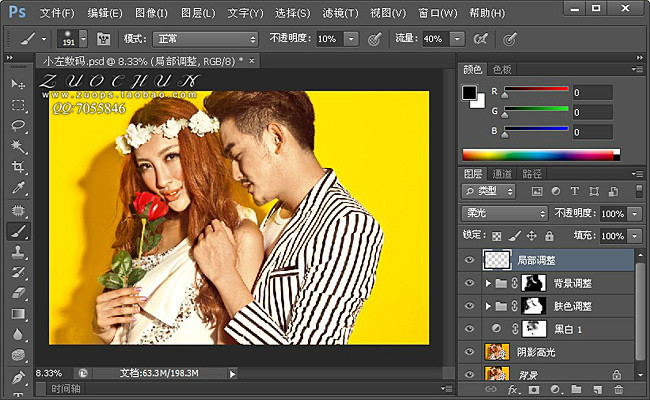Lock layer position icon
650x400 pixels.
point(531,236)
